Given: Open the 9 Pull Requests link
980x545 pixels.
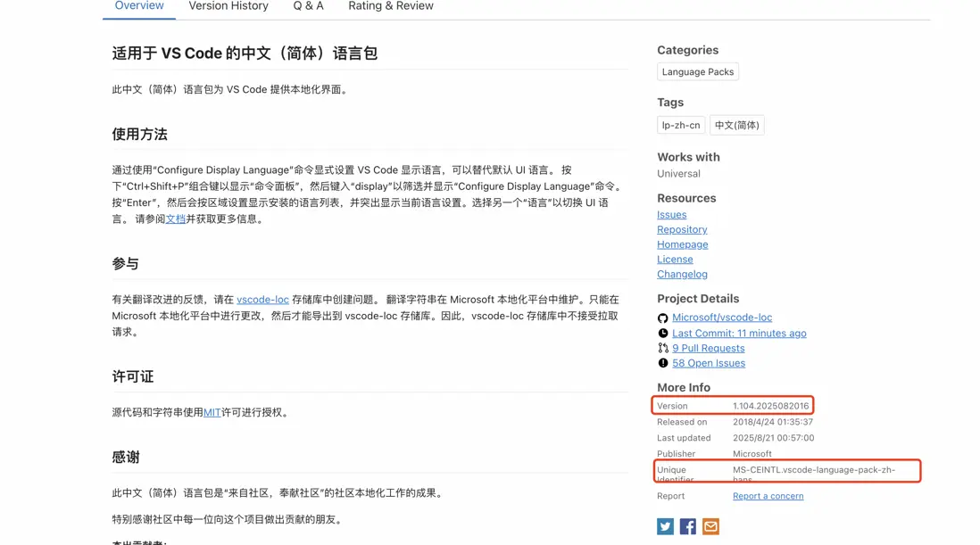Looking at the screenshot, I should tap(708, 349).
